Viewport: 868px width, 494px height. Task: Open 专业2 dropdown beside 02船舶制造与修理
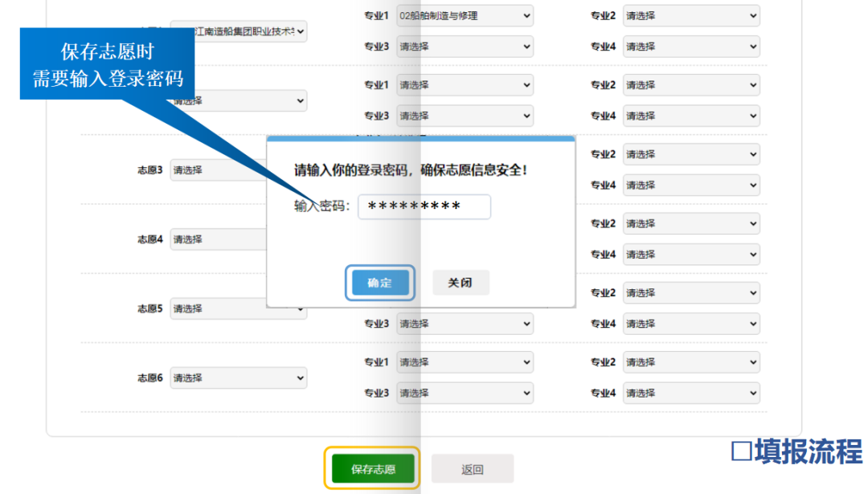click(691, 15)
